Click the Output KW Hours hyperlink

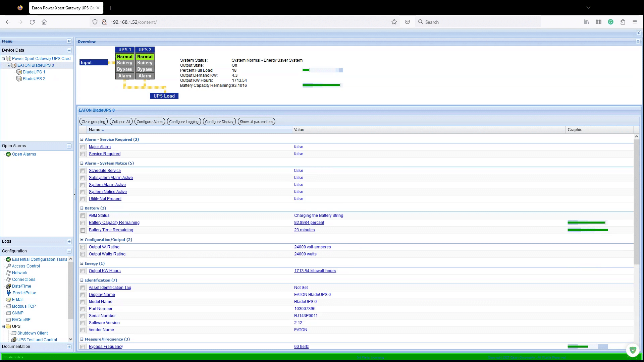coord(105,270)
